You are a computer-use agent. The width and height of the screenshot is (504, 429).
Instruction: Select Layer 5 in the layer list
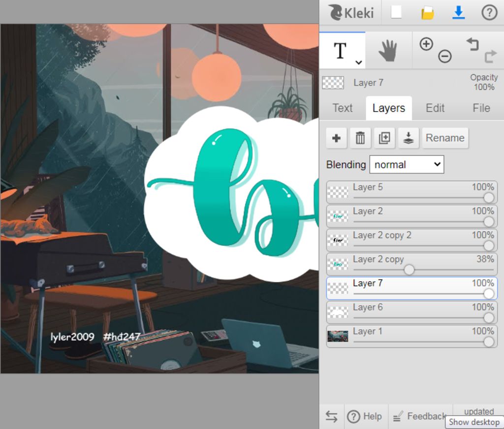click(412, 192)
